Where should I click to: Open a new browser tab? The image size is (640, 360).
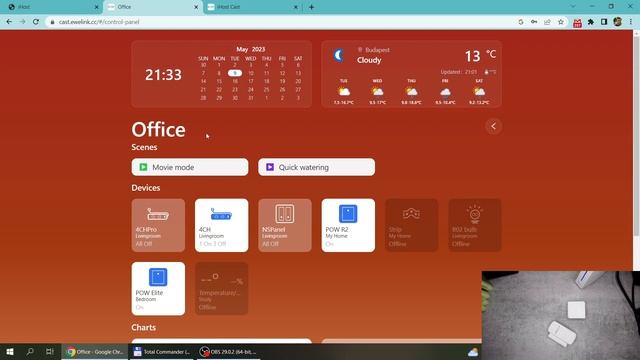(311, 7)
